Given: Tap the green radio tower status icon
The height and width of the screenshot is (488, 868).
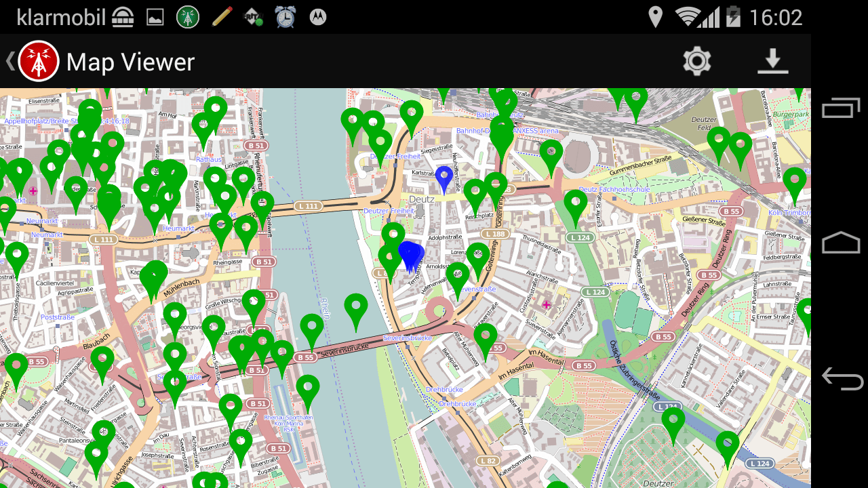Looking at the screenshot, I should [x=188, y=17].
